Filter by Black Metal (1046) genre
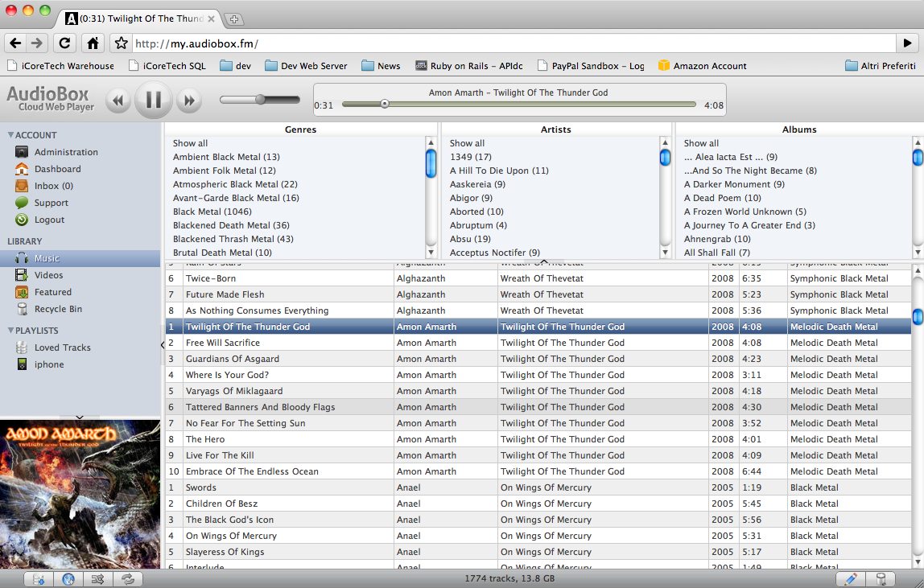The height and width of the screenshot is (588, 924). coord(212,212)
